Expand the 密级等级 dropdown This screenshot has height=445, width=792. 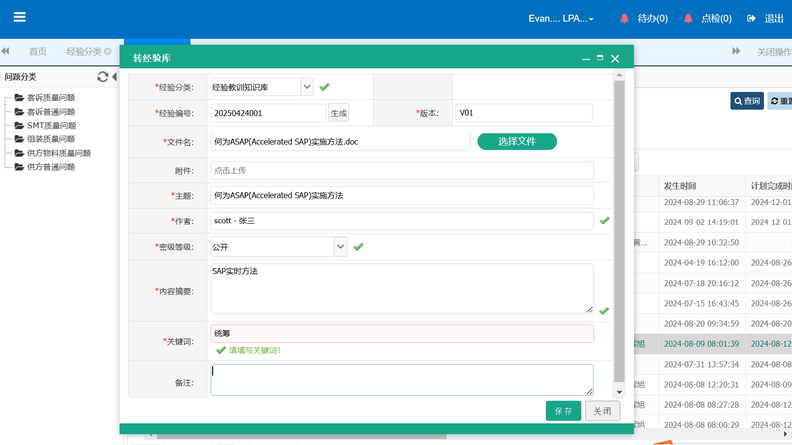341,246
